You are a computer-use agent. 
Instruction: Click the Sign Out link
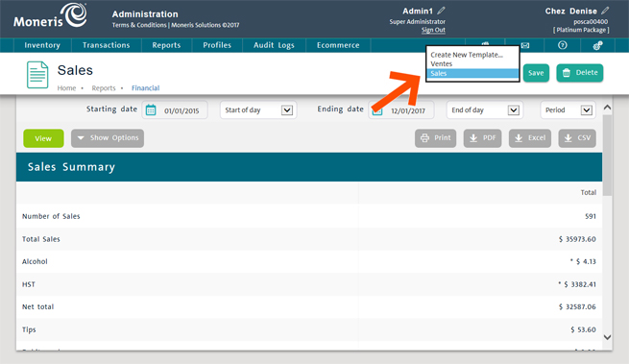pos(433,30)
